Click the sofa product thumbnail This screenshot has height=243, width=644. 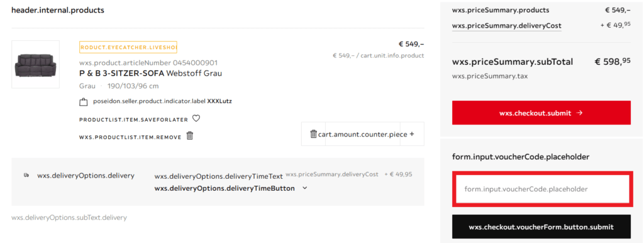(x=35, y=64)
